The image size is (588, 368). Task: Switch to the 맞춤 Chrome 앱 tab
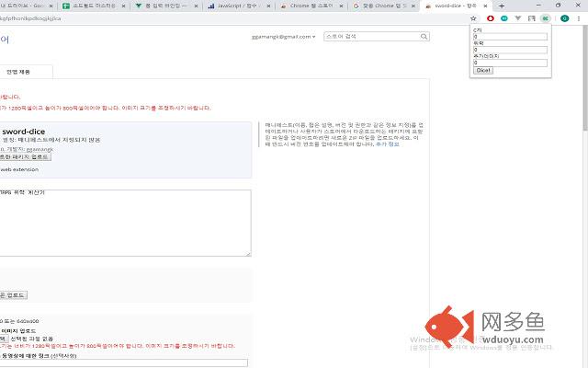click(384, 6)
